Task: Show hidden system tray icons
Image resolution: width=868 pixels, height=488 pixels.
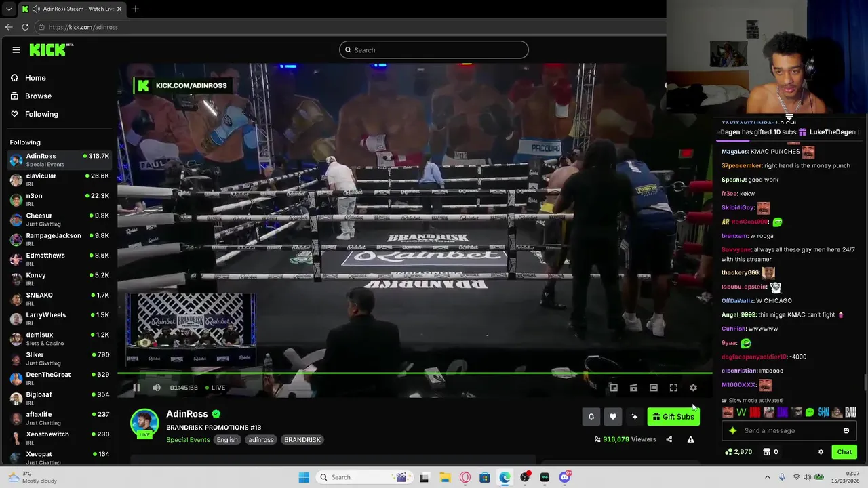Action: [768, 477]
